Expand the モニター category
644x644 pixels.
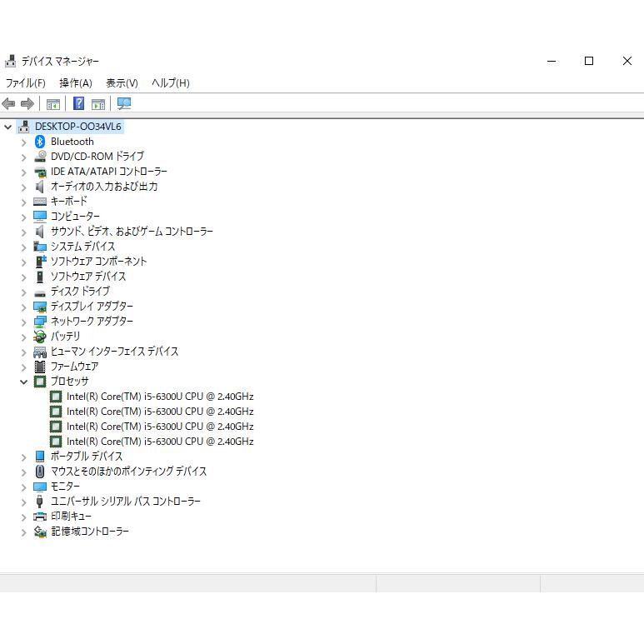24,487
